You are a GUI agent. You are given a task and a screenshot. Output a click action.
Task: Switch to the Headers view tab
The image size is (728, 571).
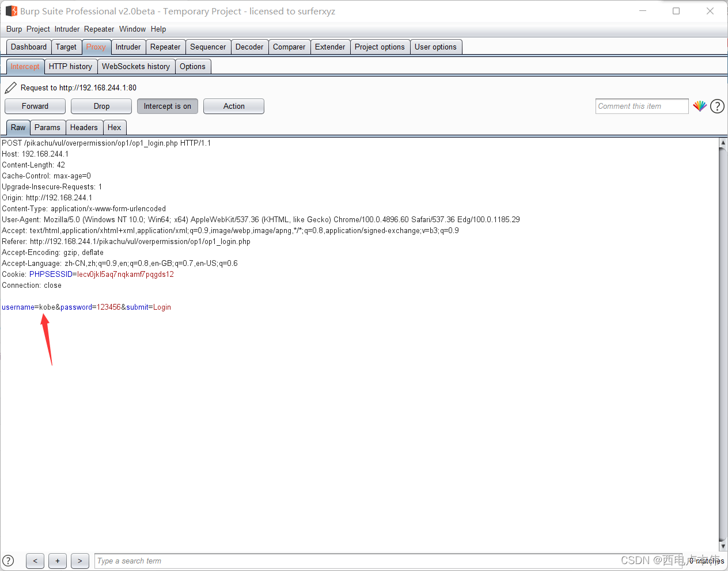point(84,128)
